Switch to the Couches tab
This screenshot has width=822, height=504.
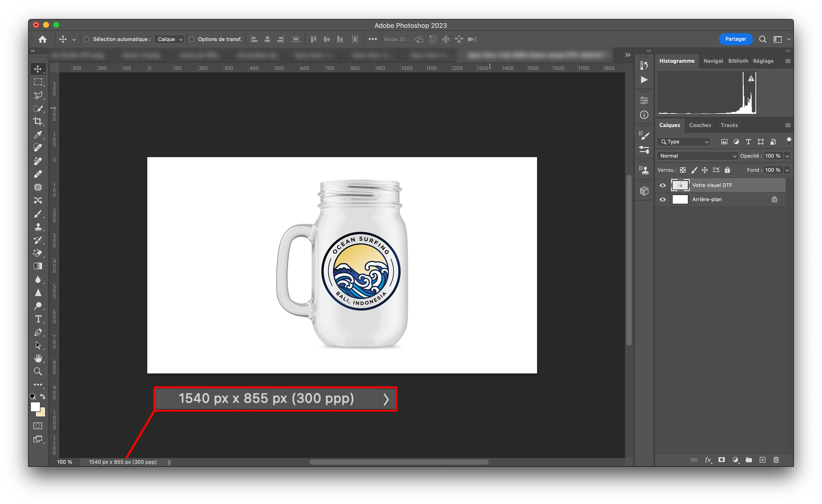coord(700,125)
